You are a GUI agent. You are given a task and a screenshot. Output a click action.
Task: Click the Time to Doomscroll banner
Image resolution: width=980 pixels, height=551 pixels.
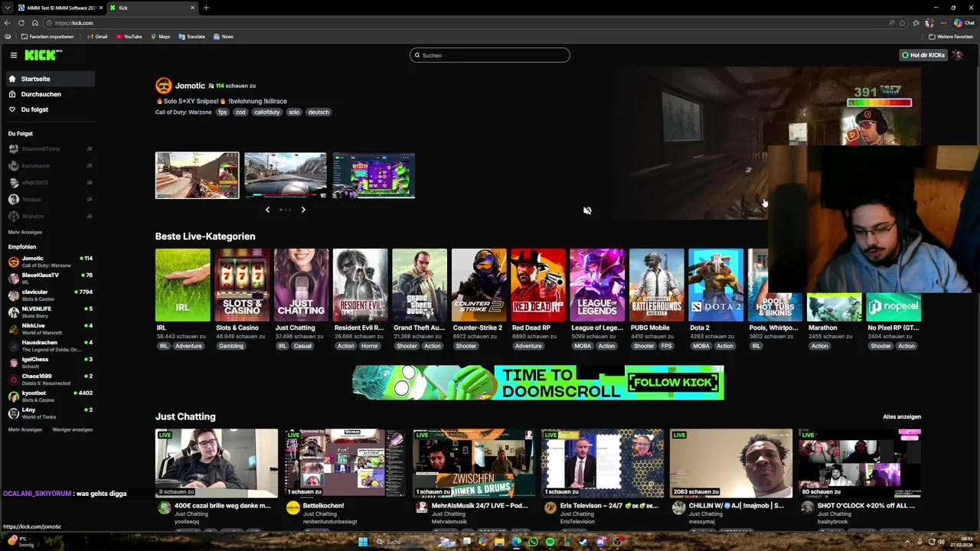coord(538,383)
